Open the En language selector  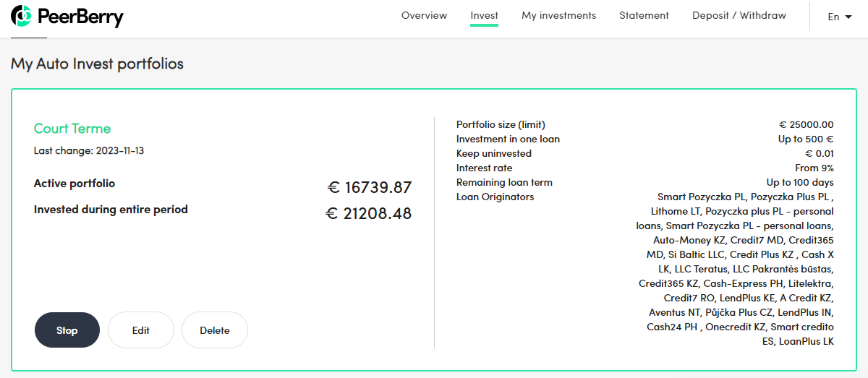click(x=840, y=17)
